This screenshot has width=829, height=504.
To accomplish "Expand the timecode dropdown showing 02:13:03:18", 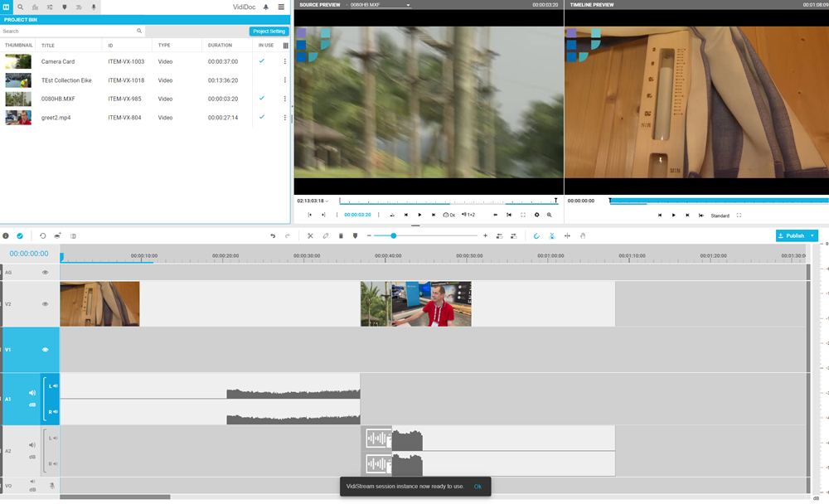I will (326, 200).
